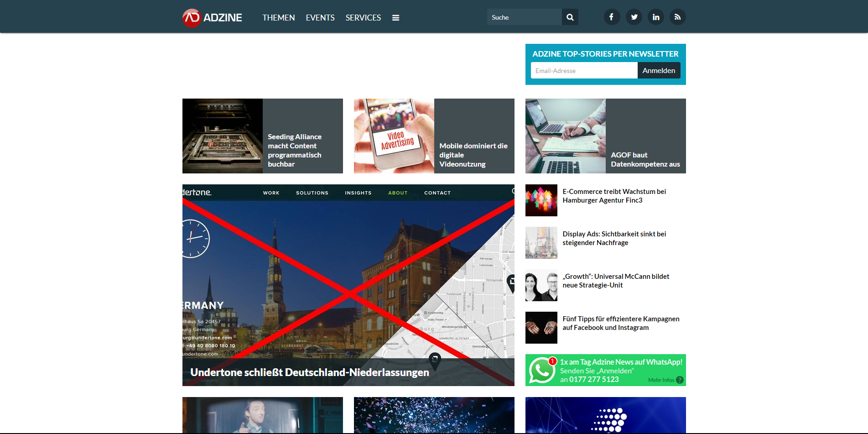868x434 pixels.
Task: Open the blue dotted logo thumbnail
Action: 606,415
